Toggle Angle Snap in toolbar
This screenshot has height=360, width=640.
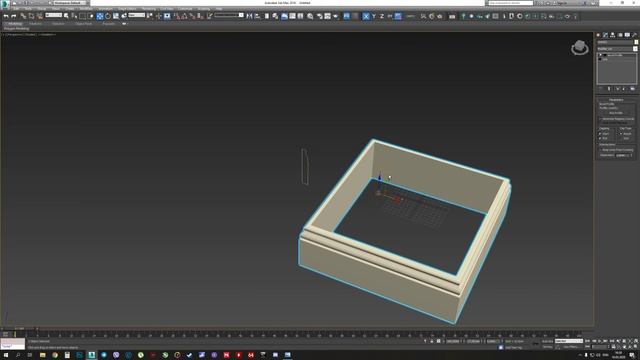pos(184,16)
